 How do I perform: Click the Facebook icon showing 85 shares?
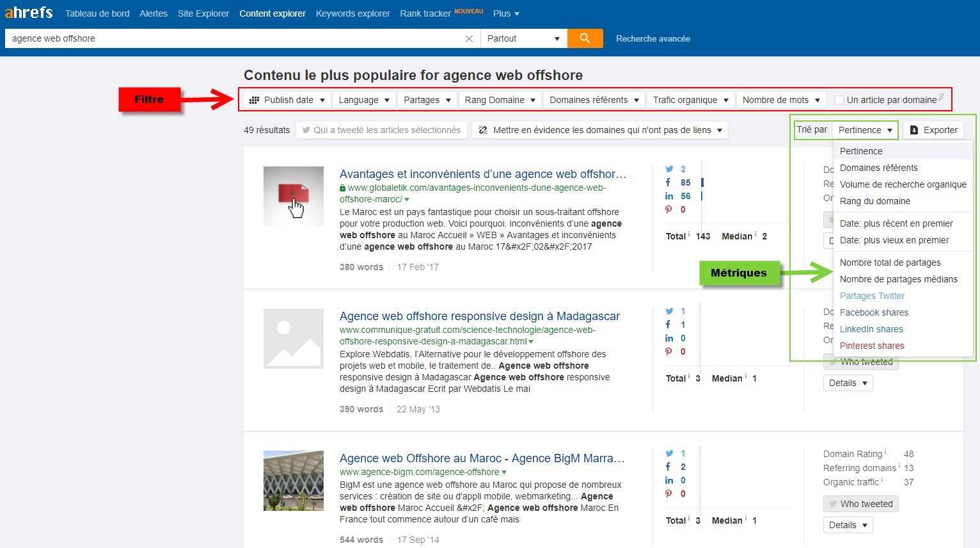click(668, 182)
